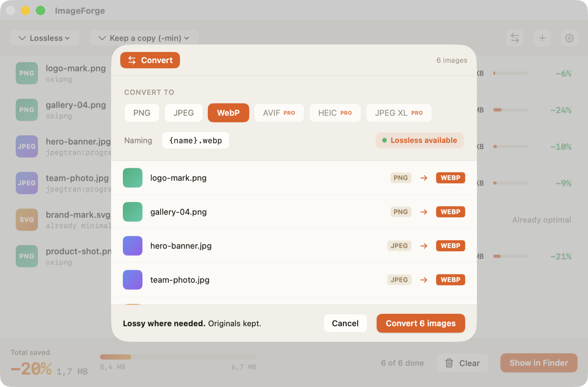Click the trash icon beside Clear
The image size is (588, 387).
tap(449, 363)
